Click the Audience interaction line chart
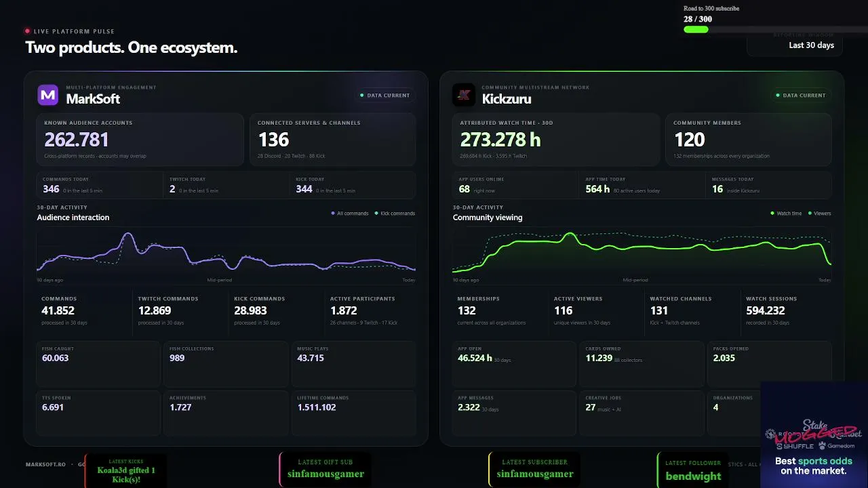Image resolution: width=868 pixels, height=488 pixels. tap(226, 251)
